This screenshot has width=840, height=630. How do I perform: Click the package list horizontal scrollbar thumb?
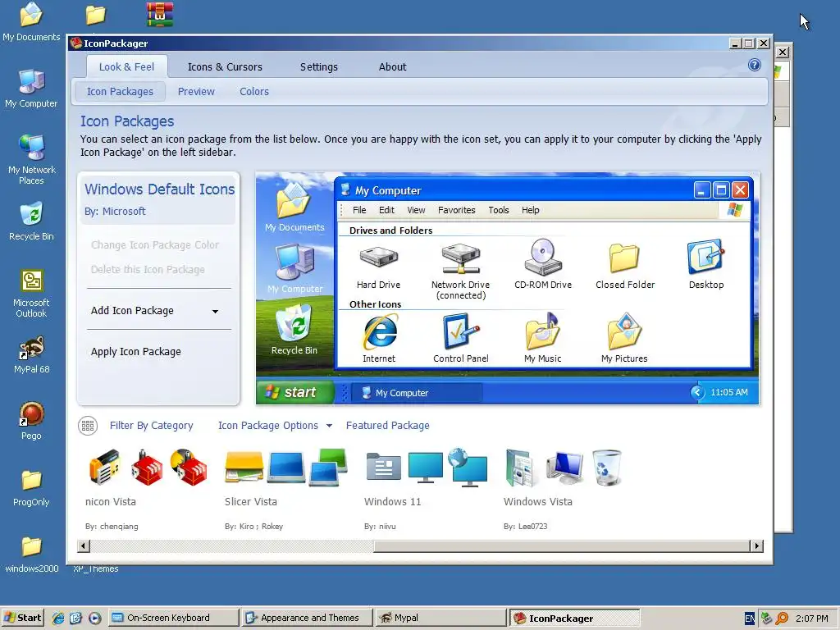562,546
